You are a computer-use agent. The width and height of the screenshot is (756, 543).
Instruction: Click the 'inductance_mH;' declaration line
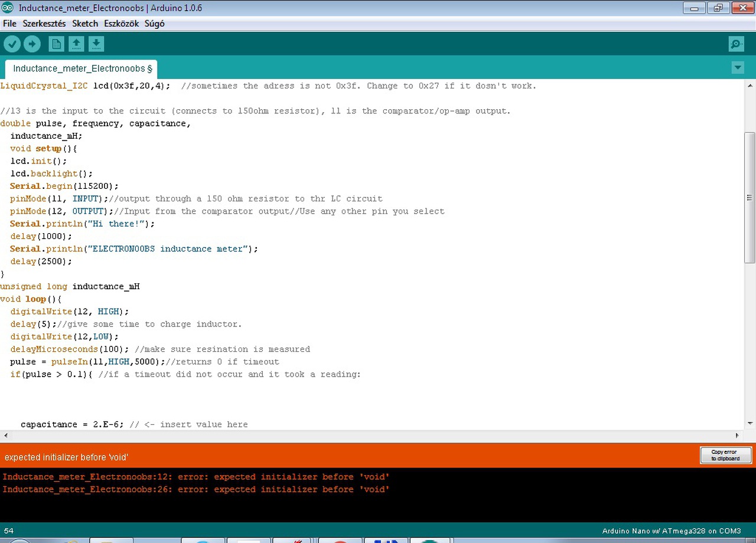click(46, 136)
